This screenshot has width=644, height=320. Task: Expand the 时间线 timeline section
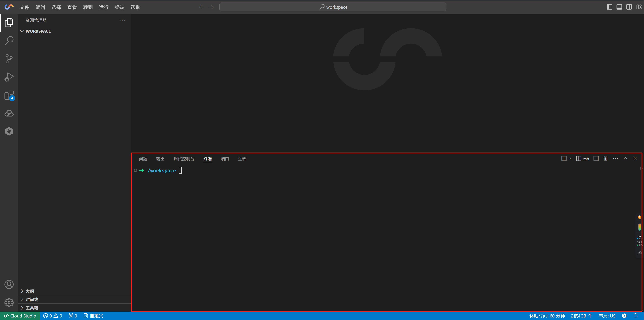(x=74, y=300)
